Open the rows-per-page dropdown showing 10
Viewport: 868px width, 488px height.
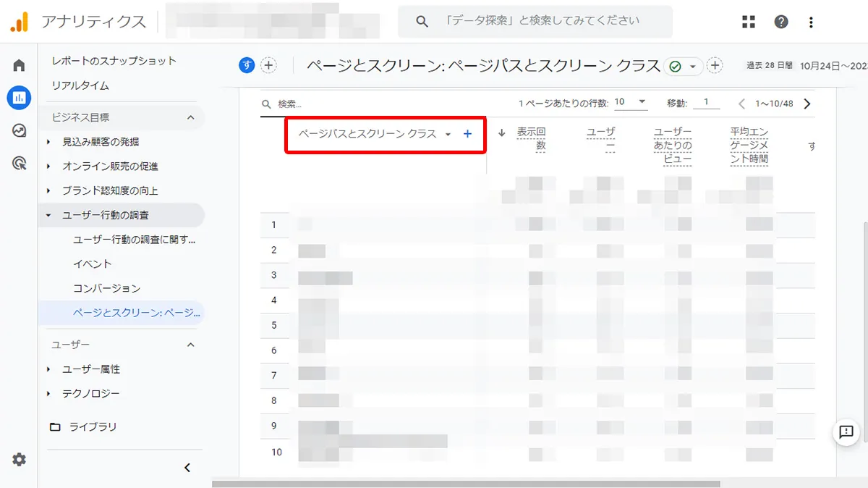[x=630, y=102]
